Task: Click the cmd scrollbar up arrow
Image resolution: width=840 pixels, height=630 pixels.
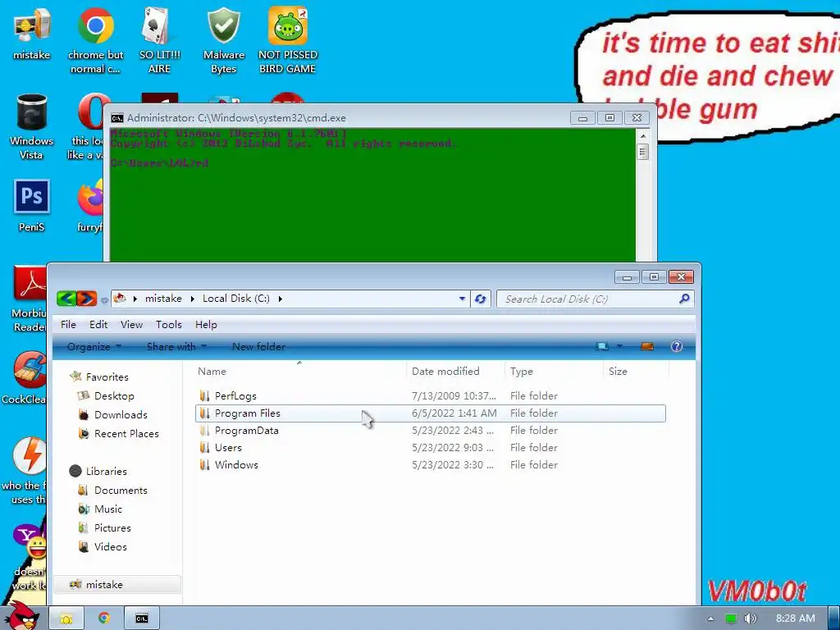Action: [x=643, y=136]
